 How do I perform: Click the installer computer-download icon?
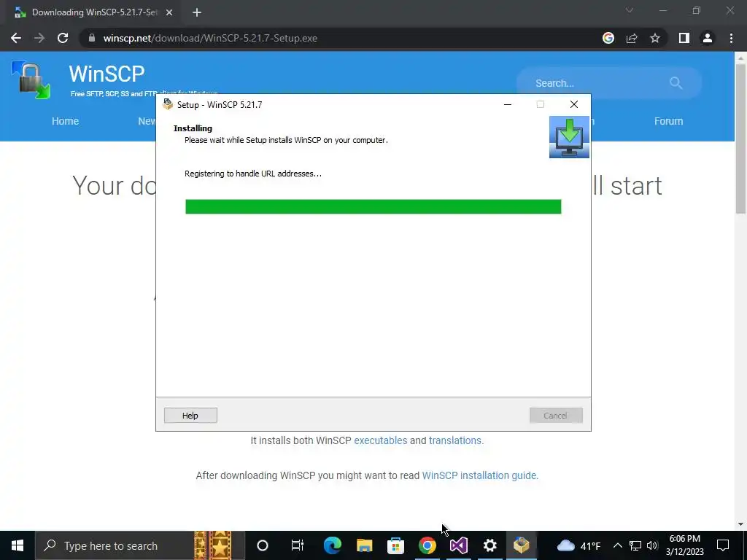tap(569, 137)
